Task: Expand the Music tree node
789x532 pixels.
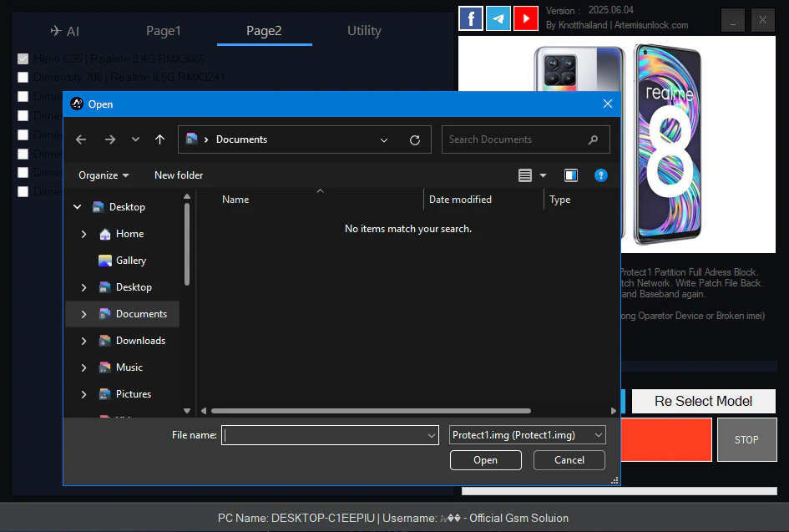Action: (84, 367)
